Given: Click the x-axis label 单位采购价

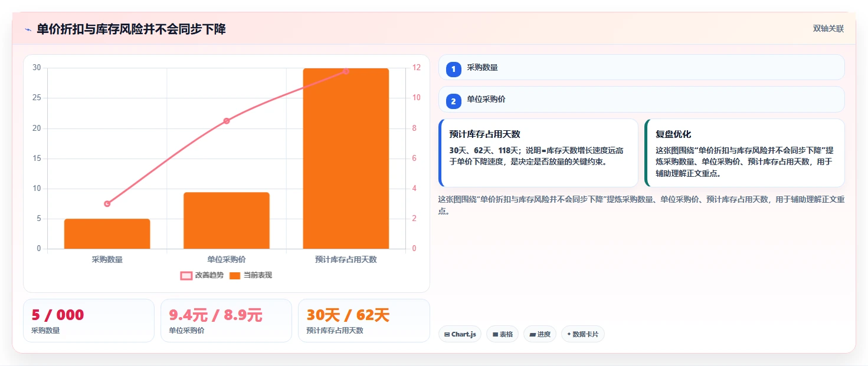Looking at the screenshot, I should (227, 259).
